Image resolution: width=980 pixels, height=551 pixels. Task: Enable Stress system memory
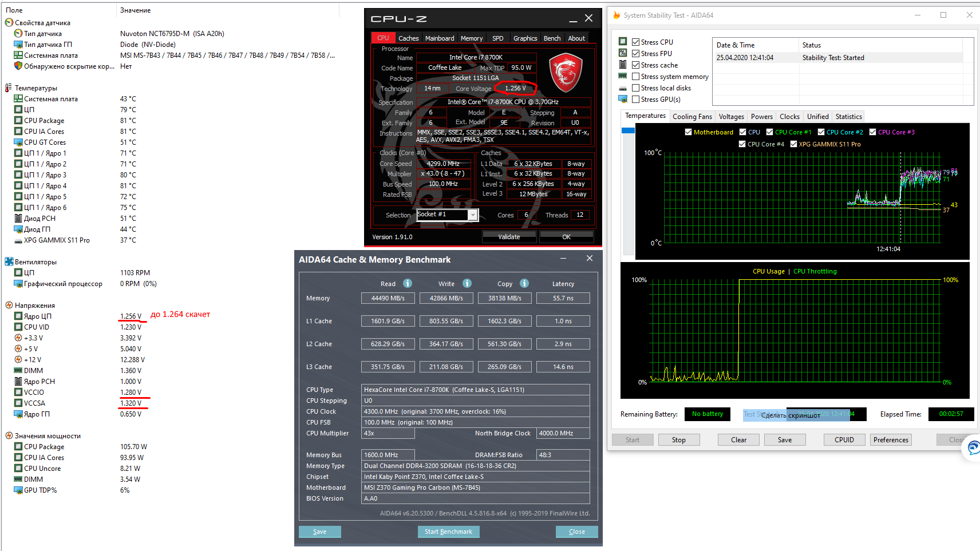pyautogui.click(x=635, y=76)
